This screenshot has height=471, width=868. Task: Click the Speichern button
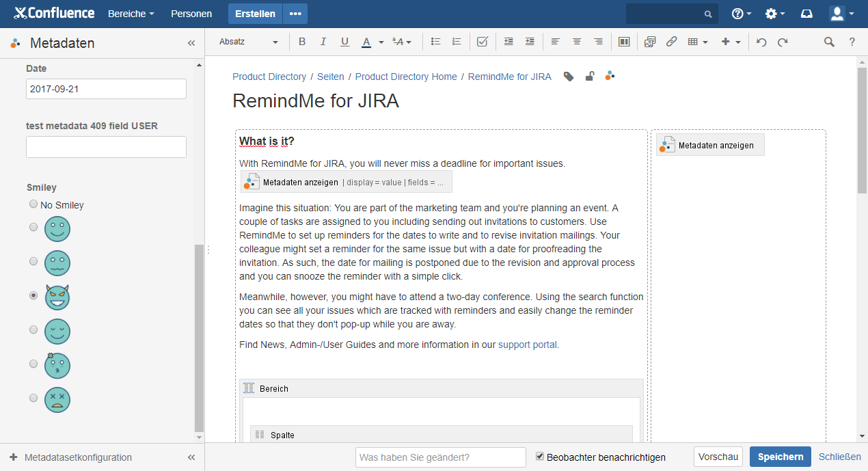click(x=780, y=457)
